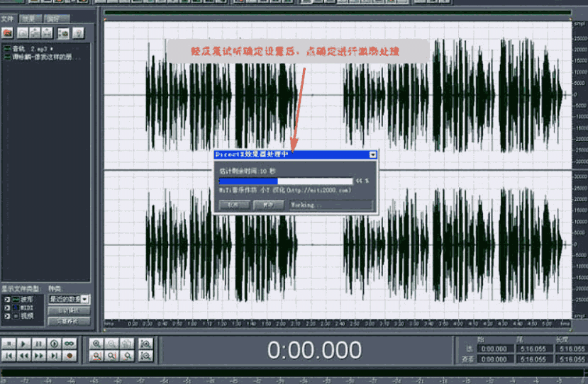The width and height of the screenshot is (588, 384).
Task: Toggle MIDI file type display
Action: [7, 307]
